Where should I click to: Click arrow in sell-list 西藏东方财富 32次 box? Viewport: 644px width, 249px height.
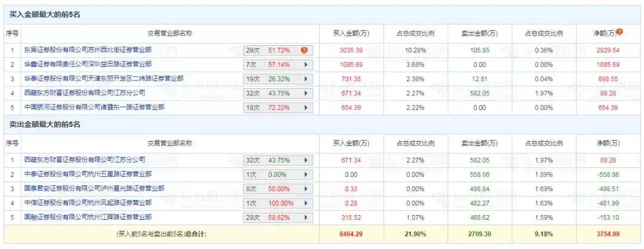point(305,160)
